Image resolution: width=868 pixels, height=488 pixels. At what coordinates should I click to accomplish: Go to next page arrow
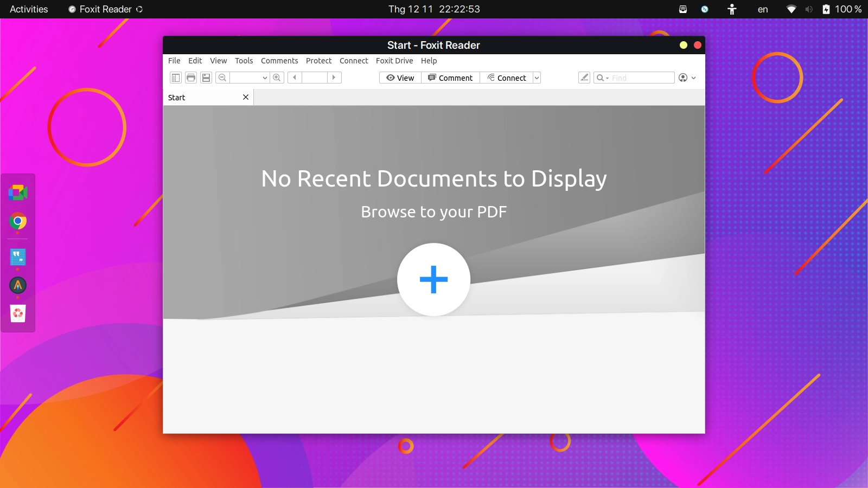[334, 78]
